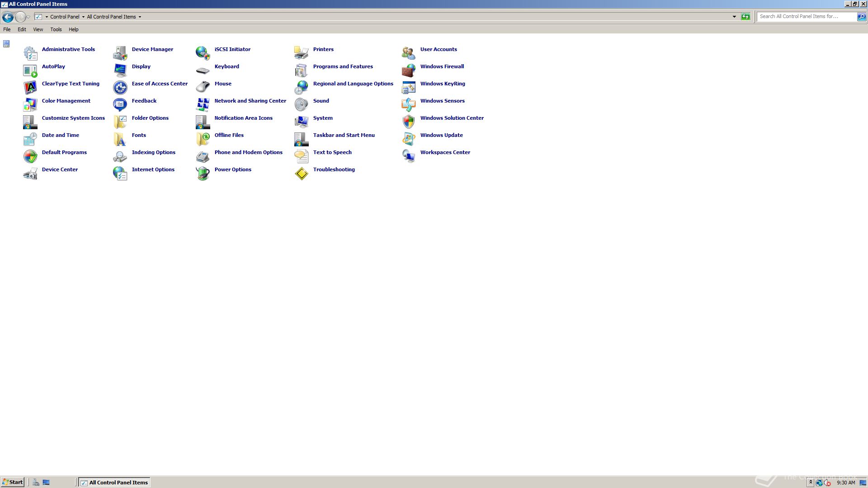Click the Back navigation button

tap(8, 17)
